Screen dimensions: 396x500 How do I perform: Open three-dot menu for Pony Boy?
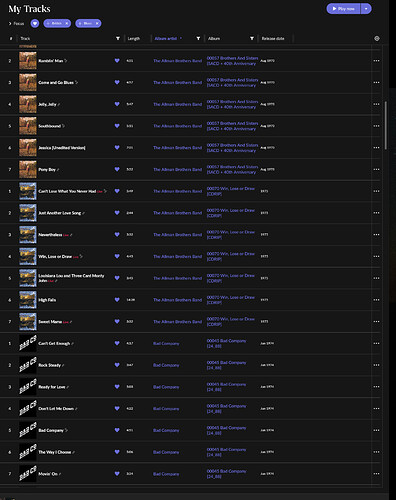pos(376,169)
